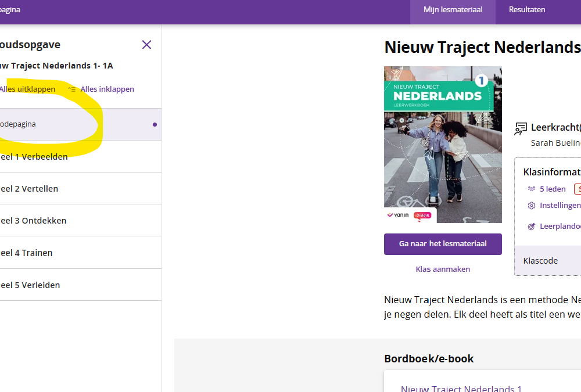Open the Mijn lesmateriaal tab
The image size is (581, 392).
tap(453, 9)
